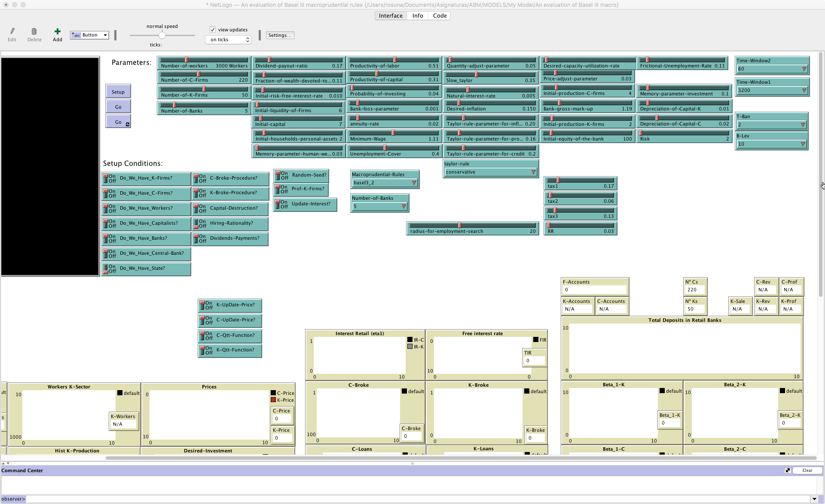The width and height of the screenshot is (825, 504).
Task: Click the Command Center popout icon
Action: pos(787,470)
